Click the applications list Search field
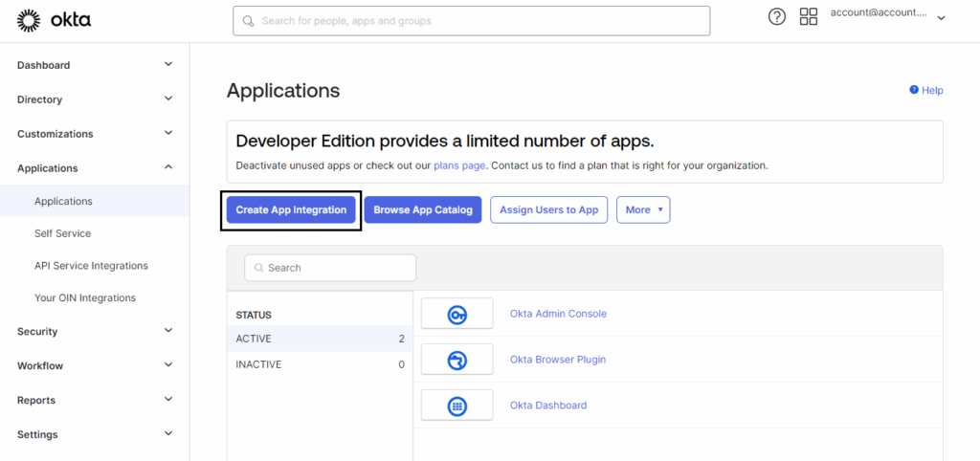The height and width of the screenshot is (461, 980). tap(330, 268)
